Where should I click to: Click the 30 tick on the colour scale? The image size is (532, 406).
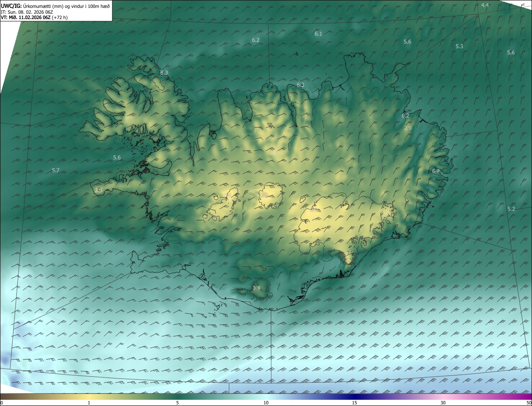[x=443, y=403]
